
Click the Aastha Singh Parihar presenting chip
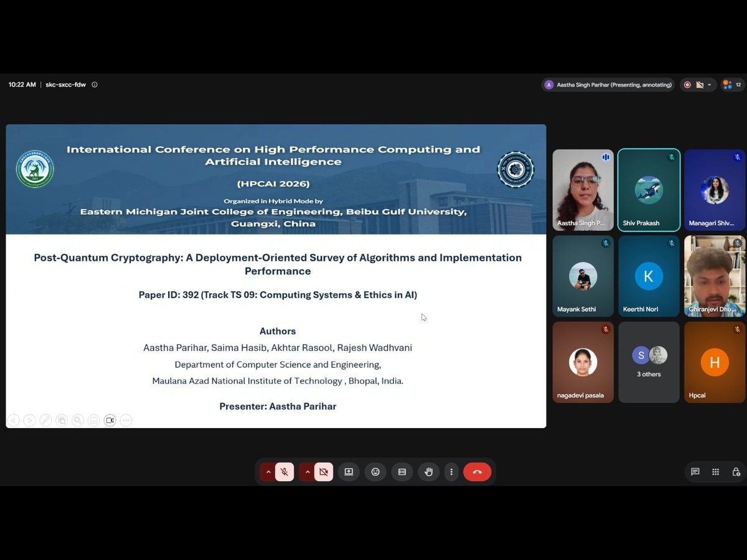coord(608,85)
